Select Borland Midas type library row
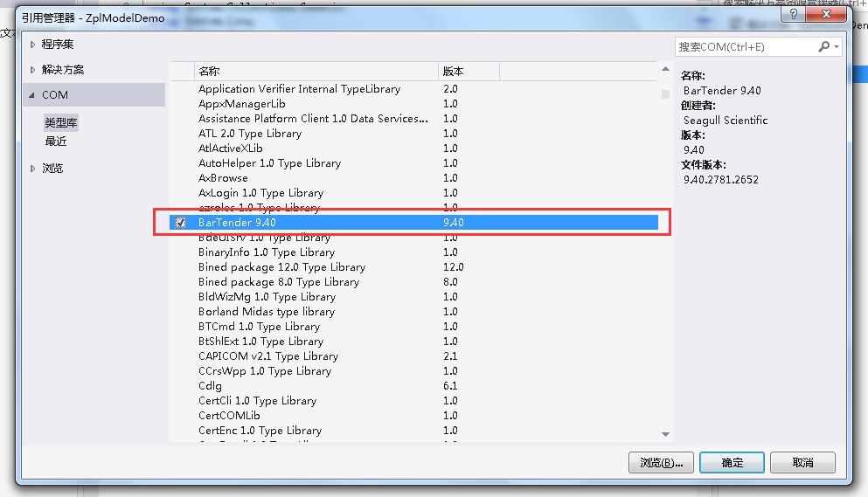Viewport: 868px width, 497px height. pyautogui.click(x=413, y=312)
